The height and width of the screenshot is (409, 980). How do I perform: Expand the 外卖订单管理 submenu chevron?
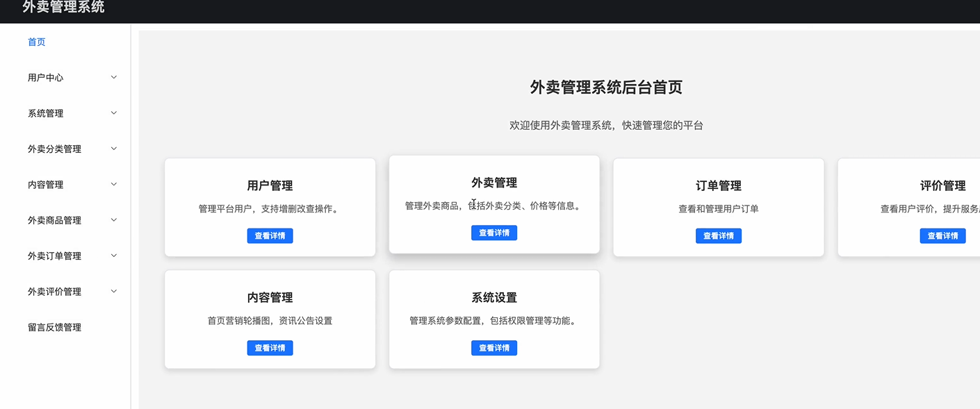(114, 256)
